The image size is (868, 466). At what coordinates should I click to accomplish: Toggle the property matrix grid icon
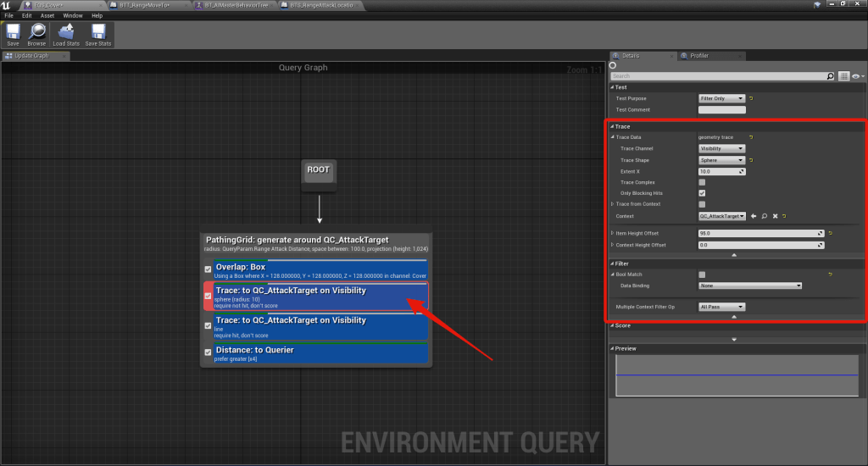click(843, 76)
